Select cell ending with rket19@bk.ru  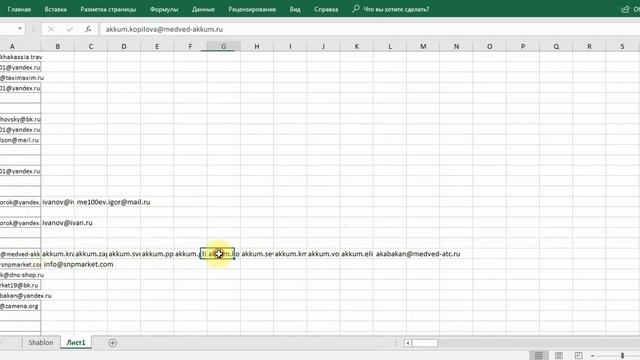point(20,285)
